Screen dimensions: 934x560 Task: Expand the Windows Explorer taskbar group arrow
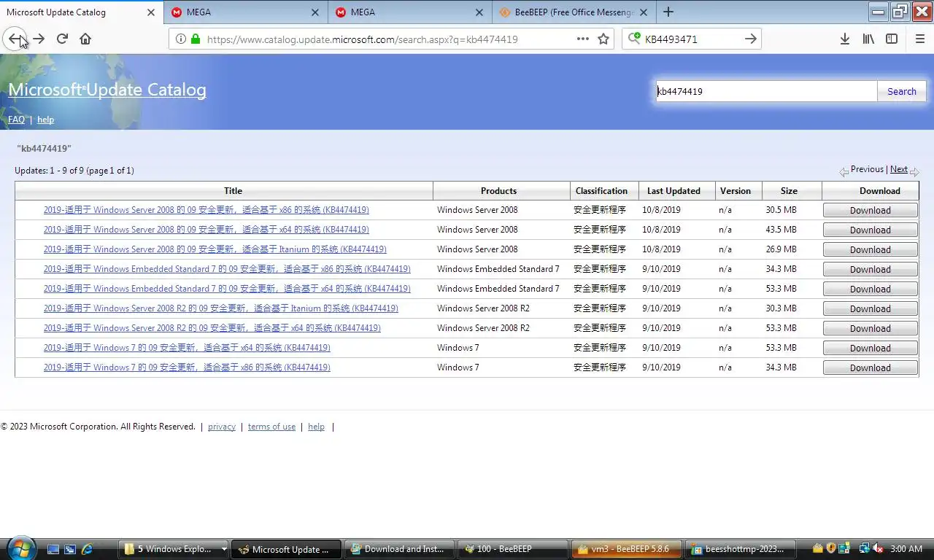point(223,549)
